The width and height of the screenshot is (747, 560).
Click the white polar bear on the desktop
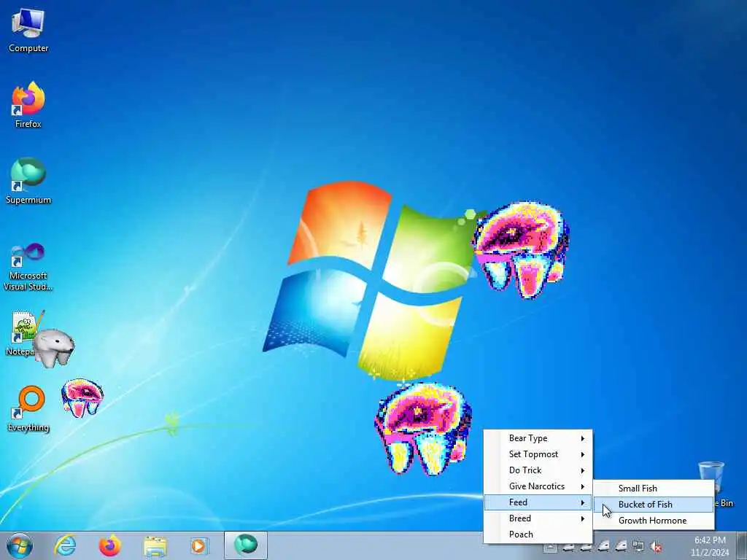(54, 348)
